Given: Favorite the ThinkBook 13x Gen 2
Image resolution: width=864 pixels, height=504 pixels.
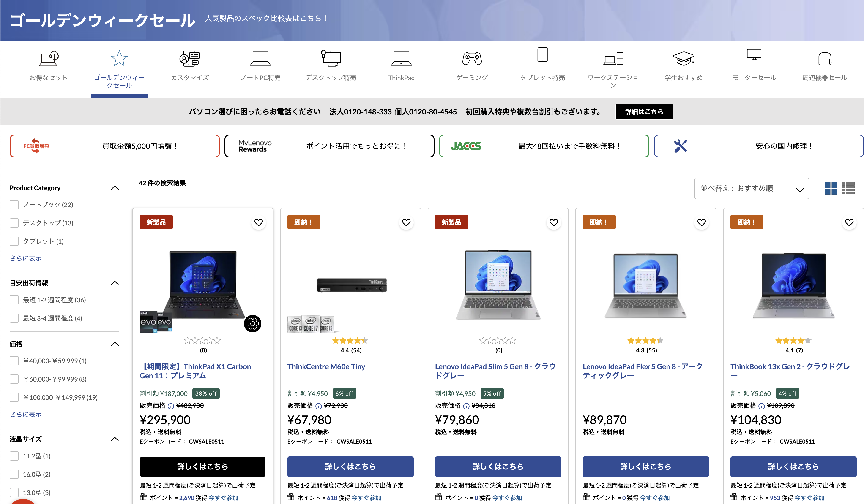Looking at the screenshot, I should 849,223.
